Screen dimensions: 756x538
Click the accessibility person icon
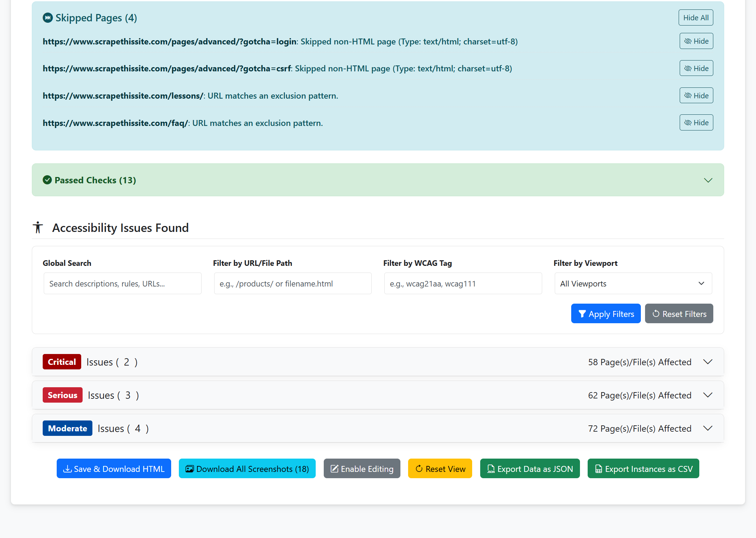click(x=38, y=228)
